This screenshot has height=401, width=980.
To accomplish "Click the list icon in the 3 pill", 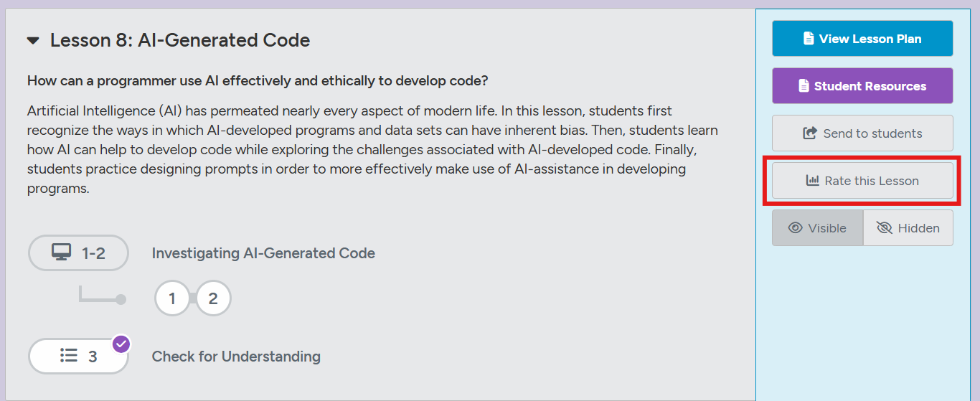I will (69, 356).
